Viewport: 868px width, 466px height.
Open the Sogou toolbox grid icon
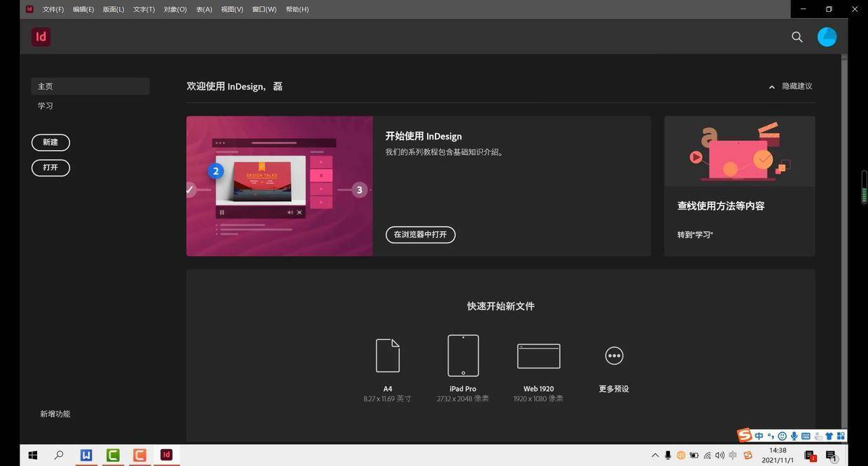841,436
